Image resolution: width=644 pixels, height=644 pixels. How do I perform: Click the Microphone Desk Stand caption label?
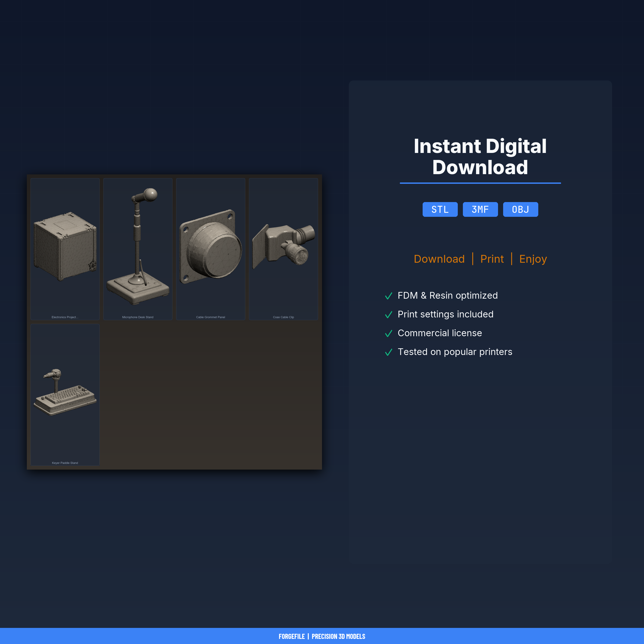click(x=138, y=317)
